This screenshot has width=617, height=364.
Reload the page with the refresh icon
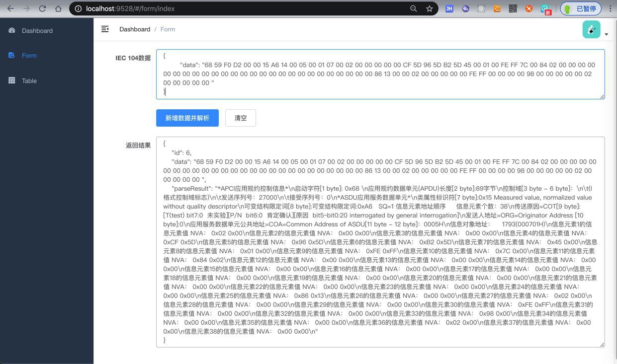[42, 8]
